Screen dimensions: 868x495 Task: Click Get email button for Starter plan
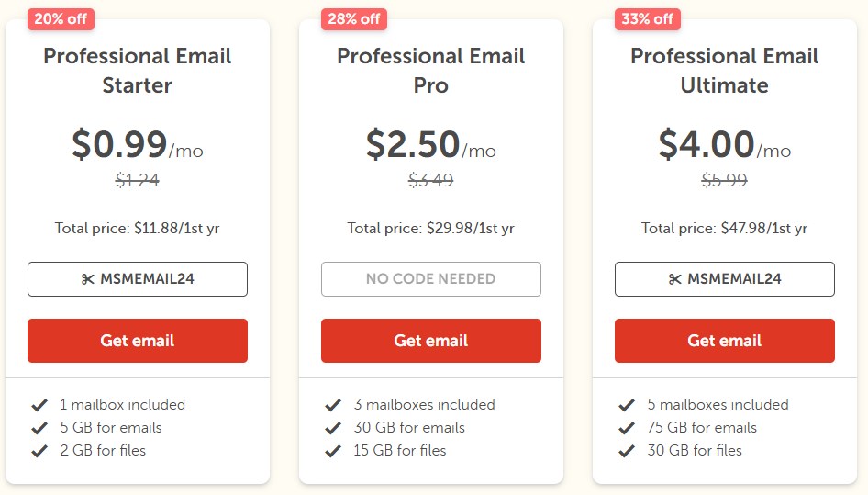138,341
